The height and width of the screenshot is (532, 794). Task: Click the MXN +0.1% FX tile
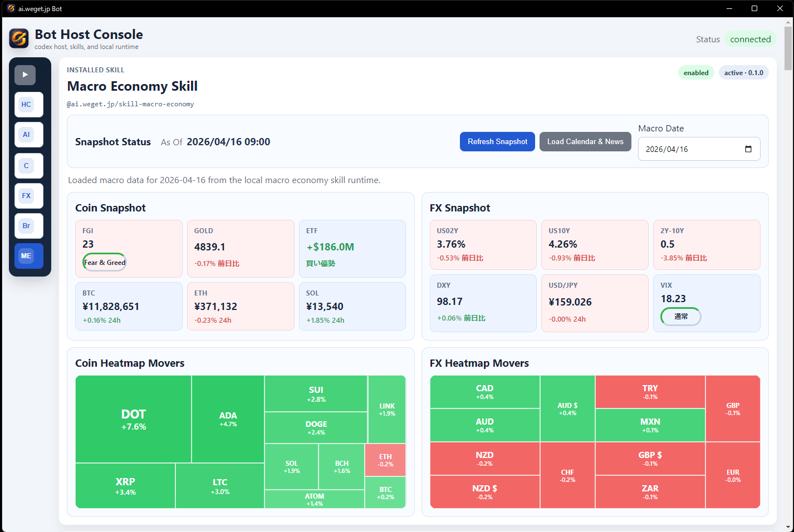pyautogui.click(x=650, y=425)
